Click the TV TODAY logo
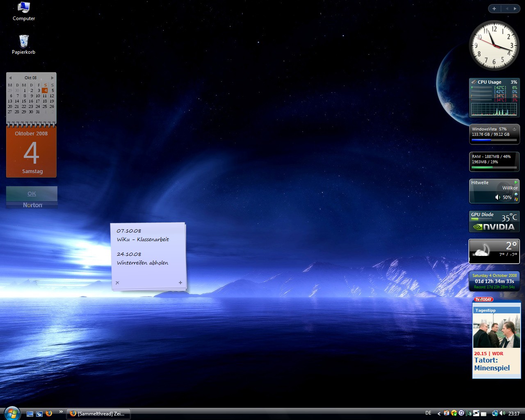Viewport: 525px width, 420px height. pyautogui.click(x=484, y=299)
